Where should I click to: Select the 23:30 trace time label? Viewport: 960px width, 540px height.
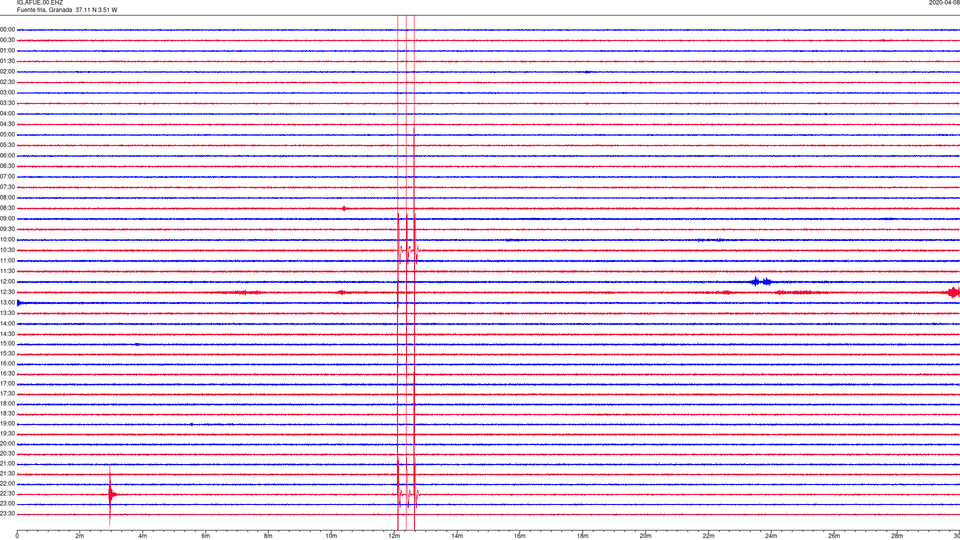tap(7, 514)
